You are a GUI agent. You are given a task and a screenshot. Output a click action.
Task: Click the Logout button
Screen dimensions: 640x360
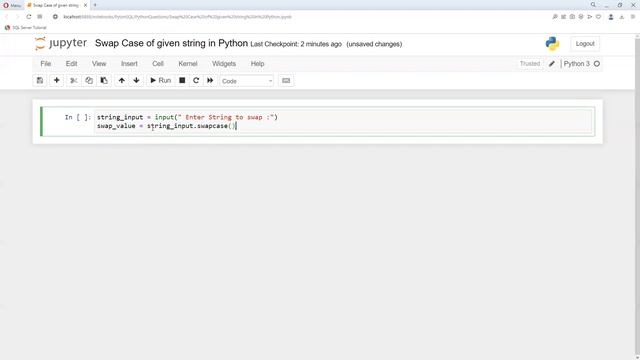(x=585, y=44)
